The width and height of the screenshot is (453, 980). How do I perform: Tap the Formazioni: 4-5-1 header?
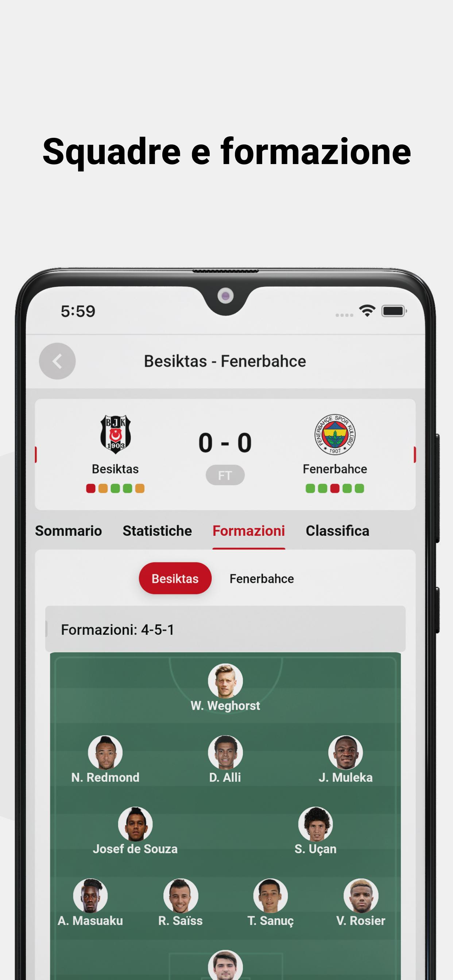click(225, 630)
